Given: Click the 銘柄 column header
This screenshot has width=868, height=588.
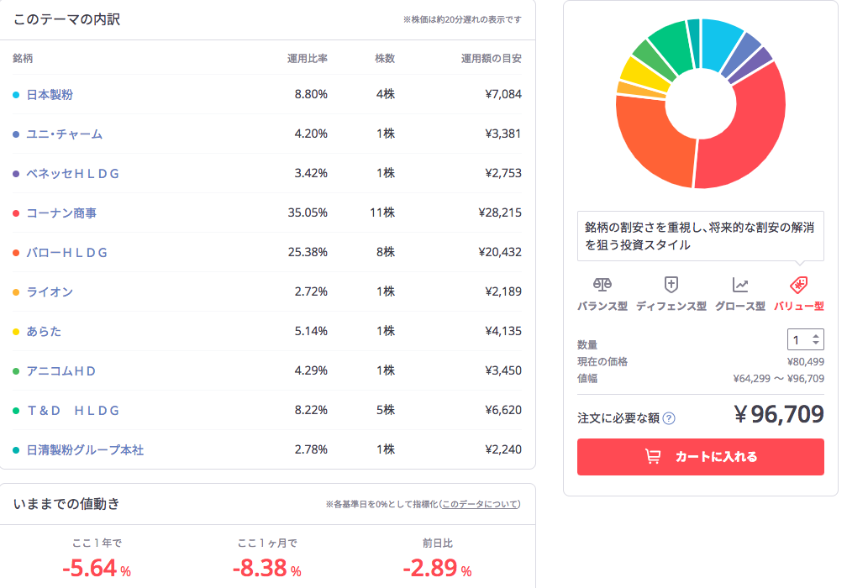Looking at the screenshot, I should click(23, 59).
